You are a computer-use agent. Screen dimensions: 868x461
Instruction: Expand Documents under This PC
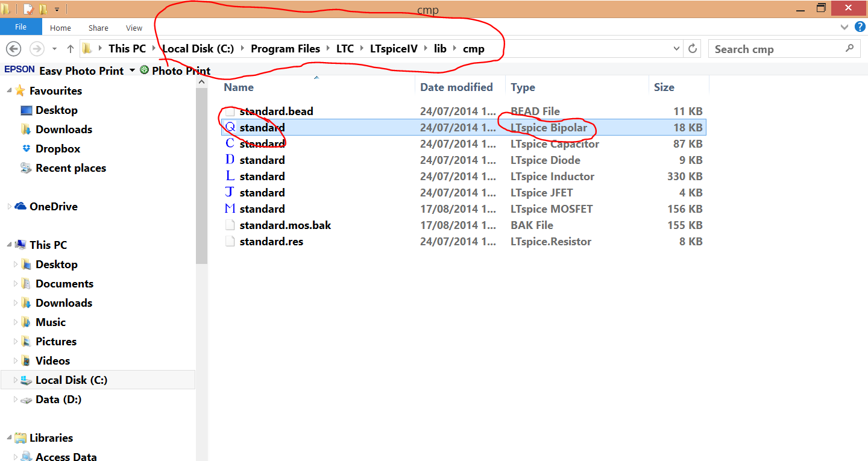click(x=16, y=284)
